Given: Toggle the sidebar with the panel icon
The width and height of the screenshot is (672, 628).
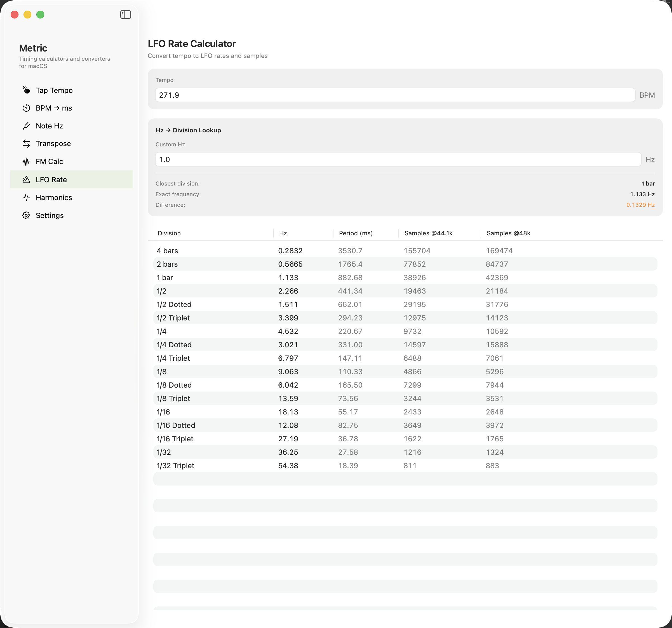Looking at the screenshot, I should [125, 14].
